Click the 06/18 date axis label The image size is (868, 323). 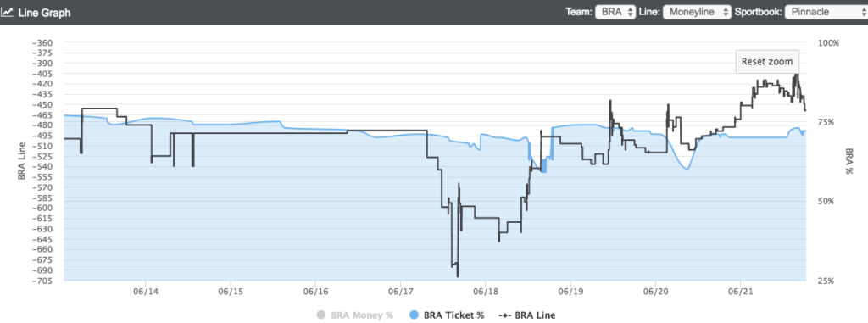coord(485,290)
